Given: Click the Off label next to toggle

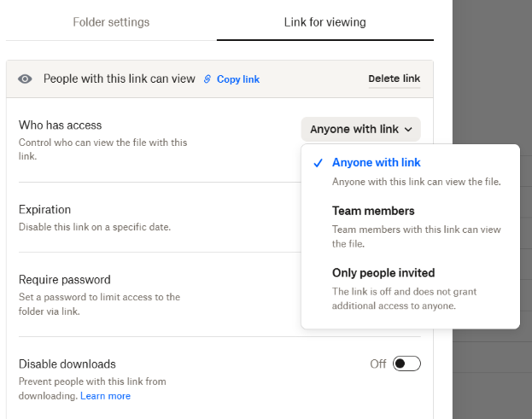Looking at the screenshot, I should click(x=378, y=364).
